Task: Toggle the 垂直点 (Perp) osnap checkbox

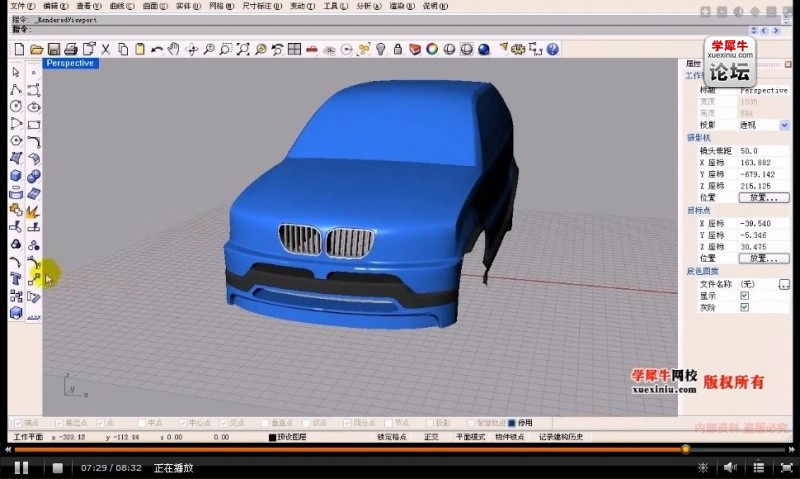Action: pyautogui.click(x=265, y=423)
